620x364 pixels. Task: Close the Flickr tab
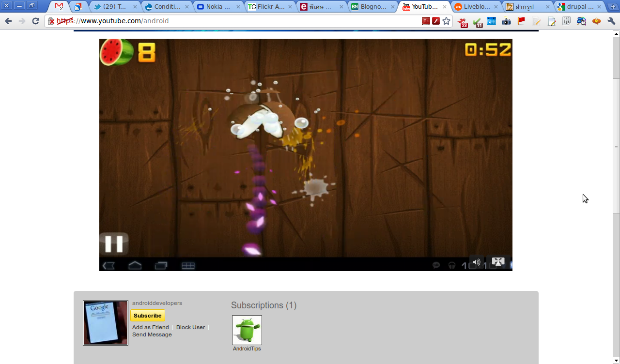click(x=290, y=7)
